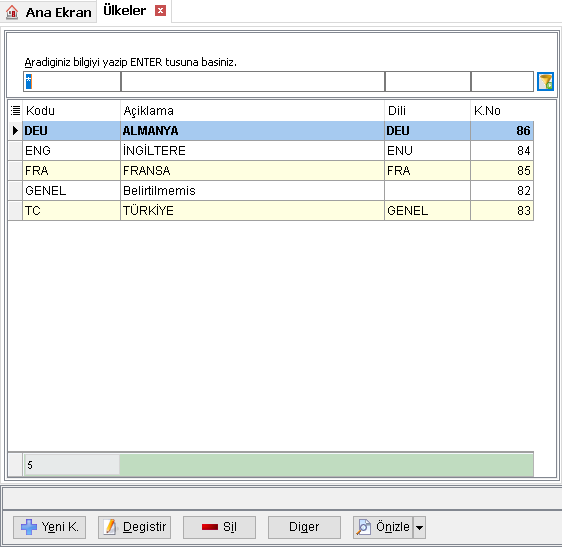Open the grid column list icon
Image resolution: width=562 pixels, height=549 pixels.
[15, 110]
